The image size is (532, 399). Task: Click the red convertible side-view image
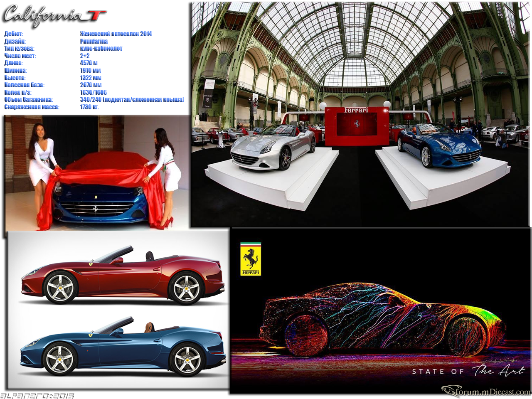point(123,275)
